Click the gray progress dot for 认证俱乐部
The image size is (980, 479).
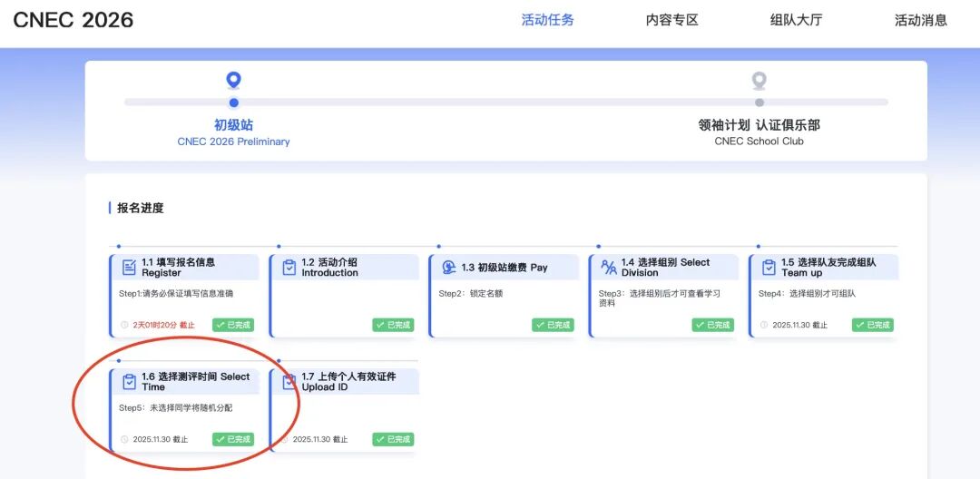[x=759, y=103]
